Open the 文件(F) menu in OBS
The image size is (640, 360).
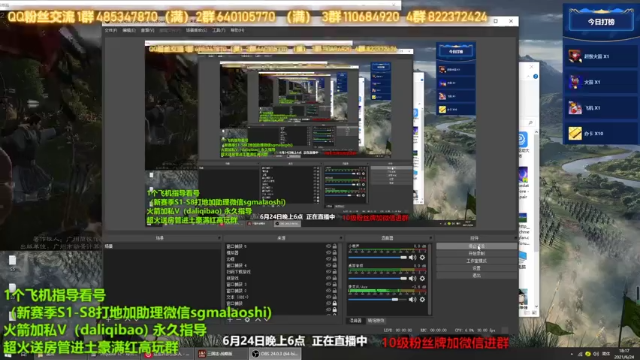pos(111,30)
